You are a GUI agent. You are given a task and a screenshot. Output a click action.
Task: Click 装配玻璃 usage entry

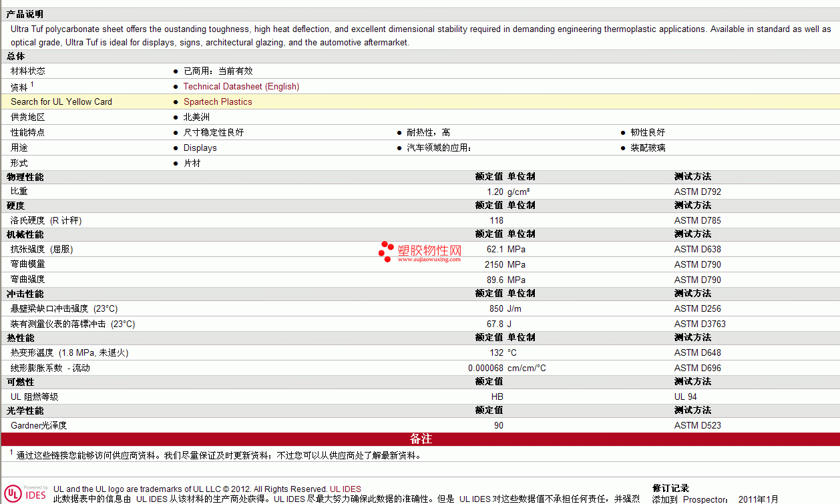tap(648, 148)
